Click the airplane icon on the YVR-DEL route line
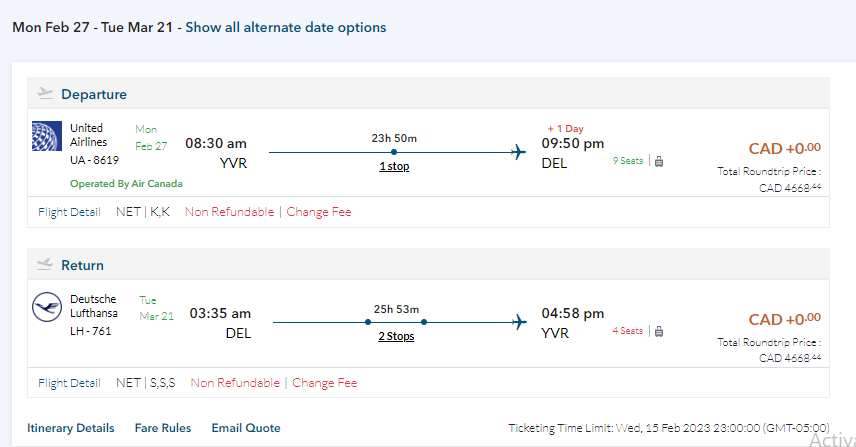 click(x=518, y=152)
